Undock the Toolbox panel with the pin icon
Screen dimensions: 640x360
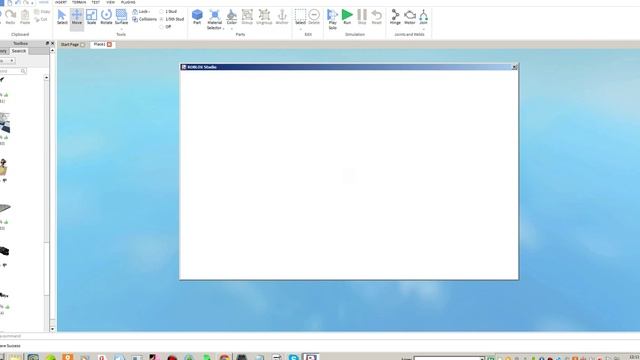[x=47, y=43]
